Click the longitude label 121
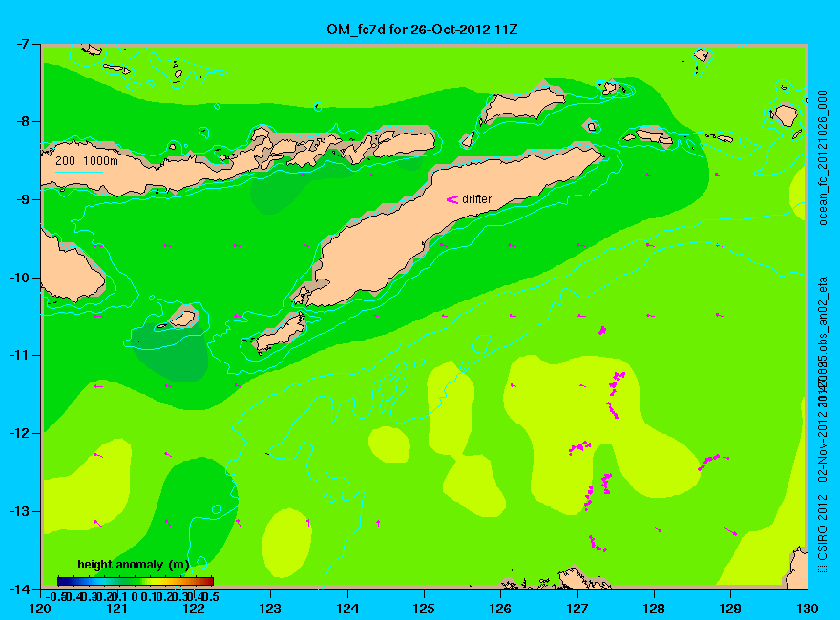 117,609
